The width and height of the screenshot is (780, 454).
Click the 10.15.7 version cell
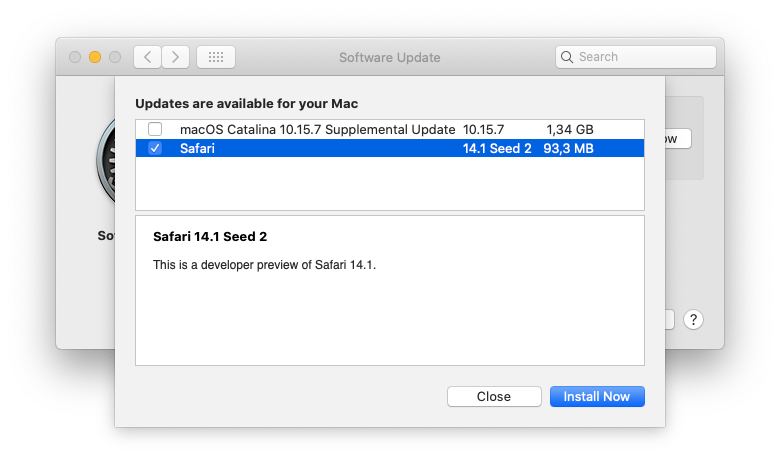[x=483, y=129]
